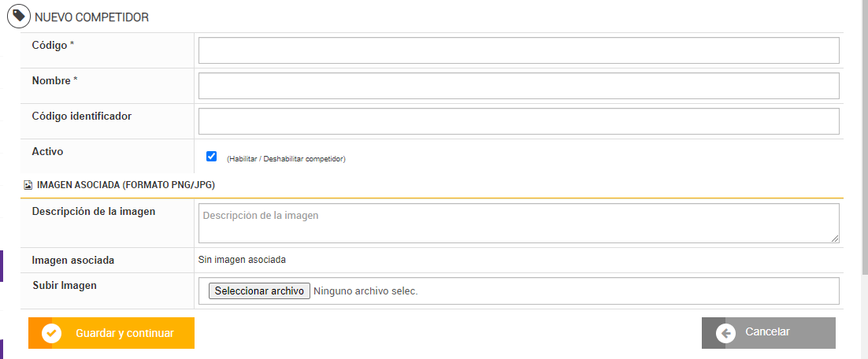Click the Descripción de la imagen textarea
This screenshot has width=868, height=359.
518,223
